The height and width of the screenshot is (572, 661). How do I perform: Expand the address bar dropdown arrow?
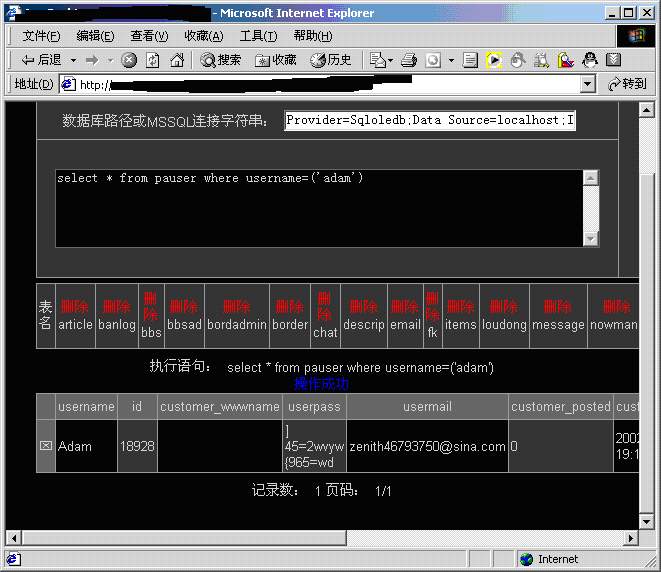point(585,85)
